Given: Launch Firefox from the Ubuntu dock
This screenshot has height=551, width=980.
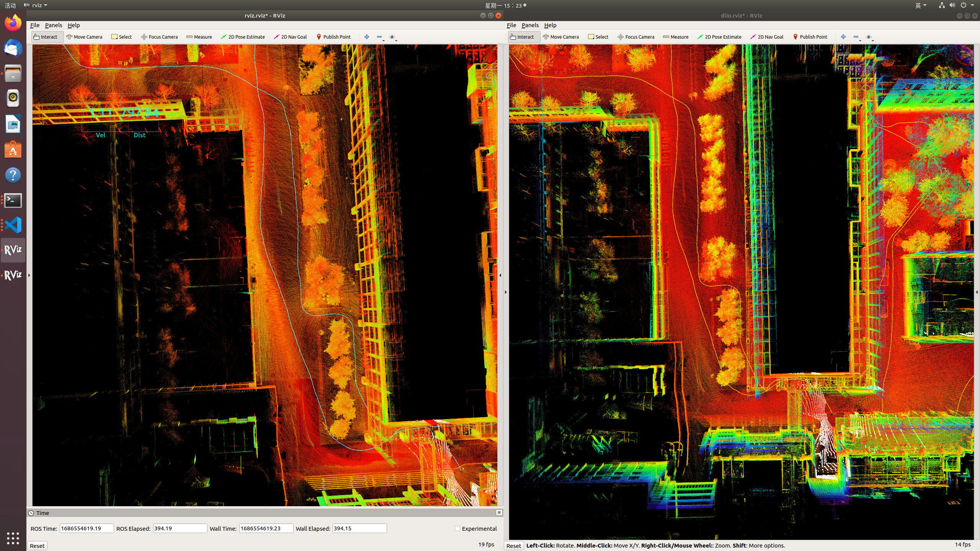Looking at the screenshot, I should coord(13,23).
